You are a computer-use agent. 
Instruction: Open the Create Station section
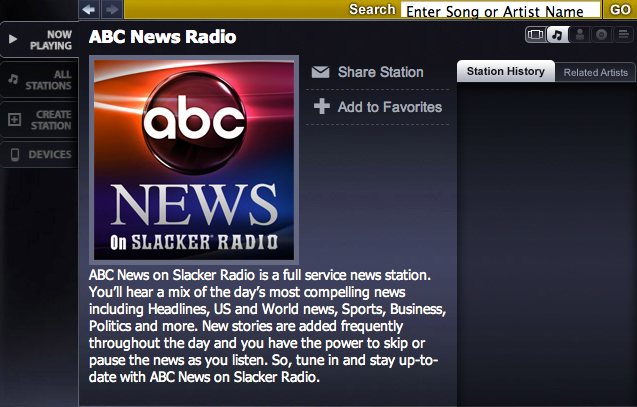coord(39,120)
